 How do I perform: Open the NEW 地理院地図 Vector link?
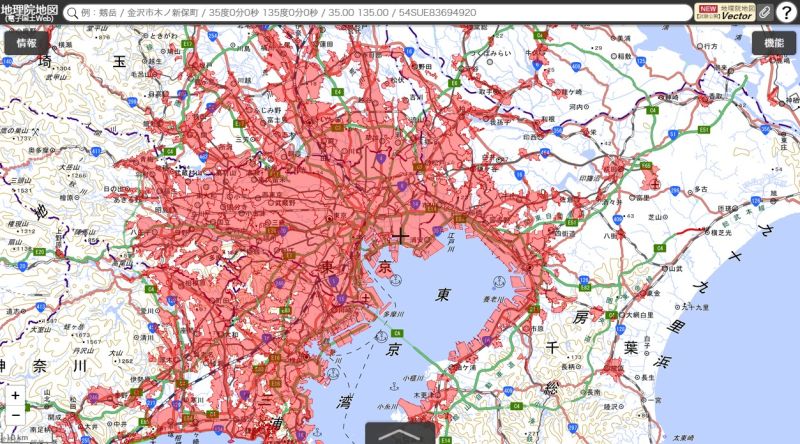[724, 12]
